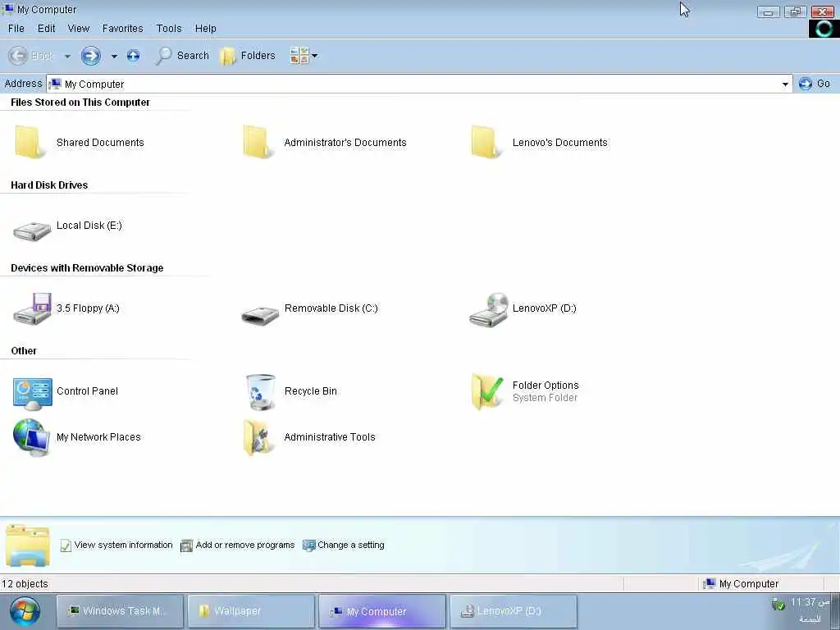Select the LenovoXP (D:) disc drive icon

click(x=489, y=309)
